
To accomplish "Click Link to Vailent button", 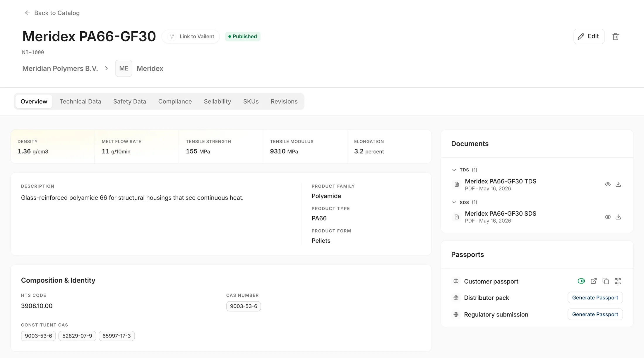I will pos(191,37).
